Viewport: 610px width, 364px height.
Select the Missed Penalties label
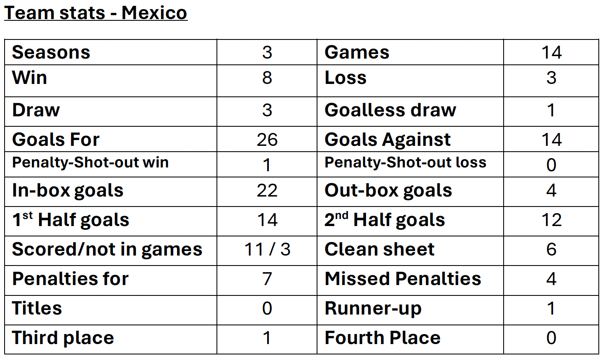(x=403, y=279)
